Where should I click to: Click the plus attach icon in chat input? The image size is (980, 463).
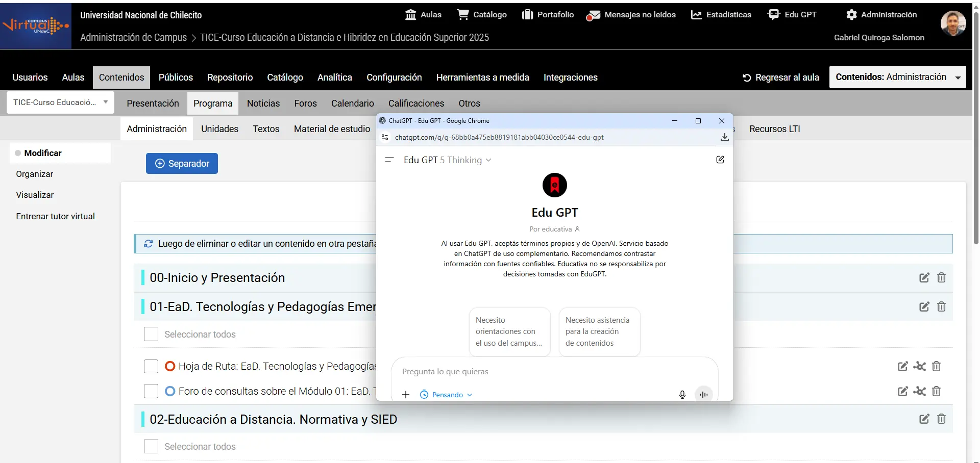point(406,395)
